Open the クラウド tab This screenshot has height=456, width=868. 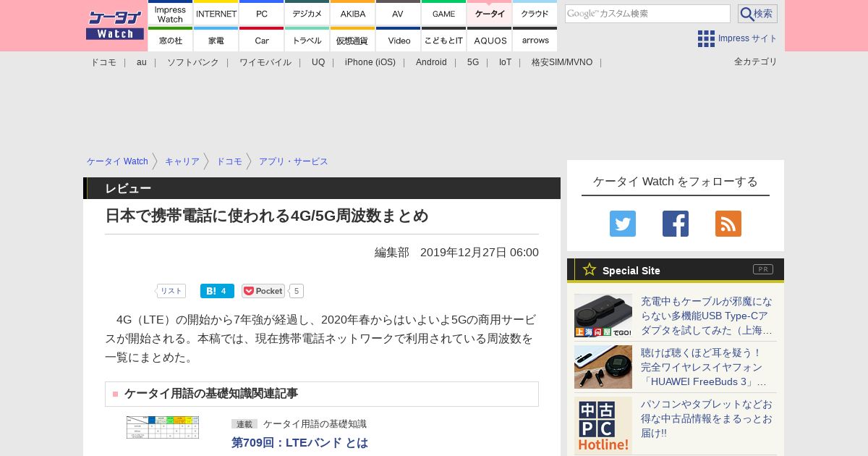(x=535, y=14)
